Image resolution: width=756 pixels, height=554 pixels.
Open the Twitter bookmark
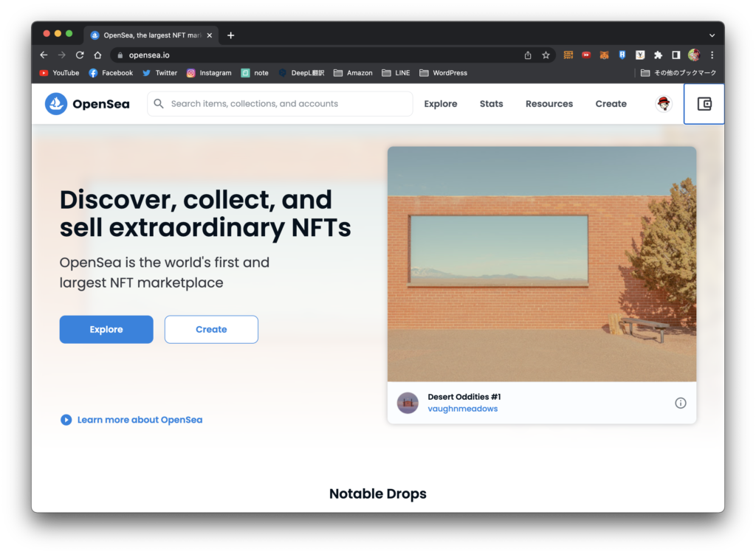[x=159, y=73]
